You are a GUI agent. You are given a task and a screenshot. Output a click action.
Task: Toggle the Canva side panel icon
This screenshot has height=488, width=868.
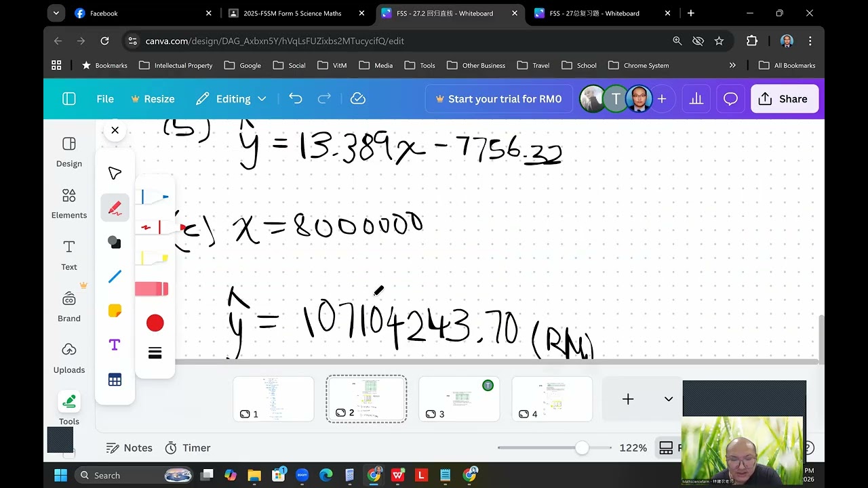click(68, 99)
